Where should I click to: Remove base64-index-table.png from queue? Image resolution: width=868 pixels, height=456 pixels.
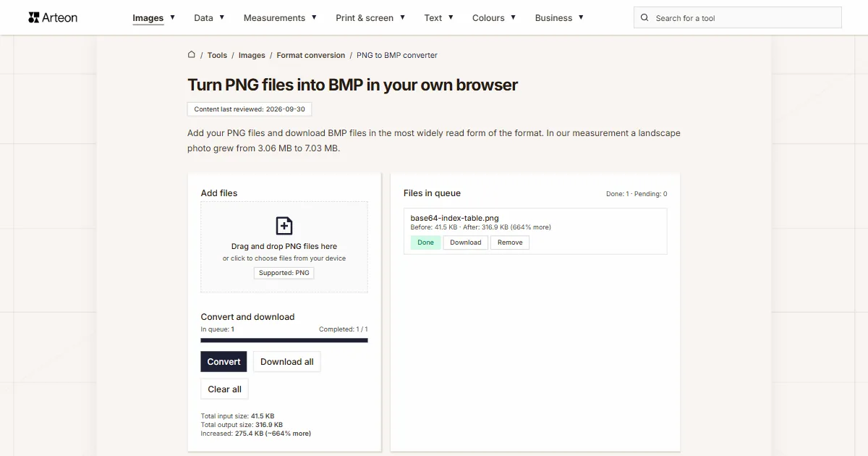[x=510, y=242]
